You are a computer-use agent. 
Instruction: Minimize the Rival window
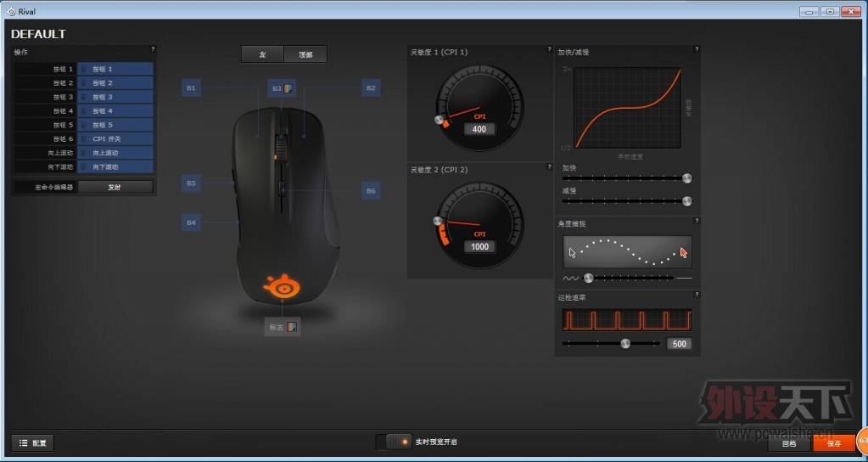click(809, 11)
